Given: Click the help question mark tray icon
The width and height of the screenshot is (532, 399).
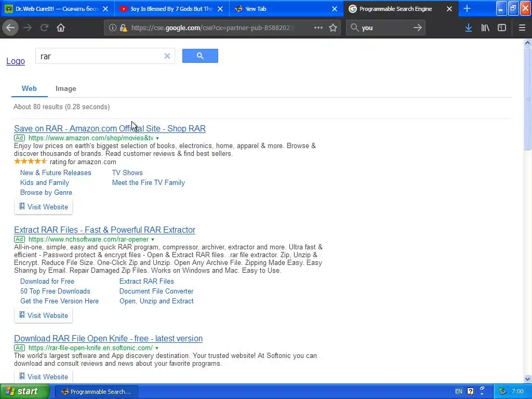Looking at the screenshot, I should pos(470,392).
